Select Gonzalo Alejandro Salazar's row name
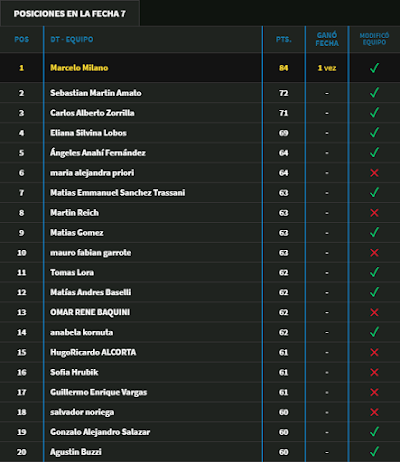 [100, 432]
